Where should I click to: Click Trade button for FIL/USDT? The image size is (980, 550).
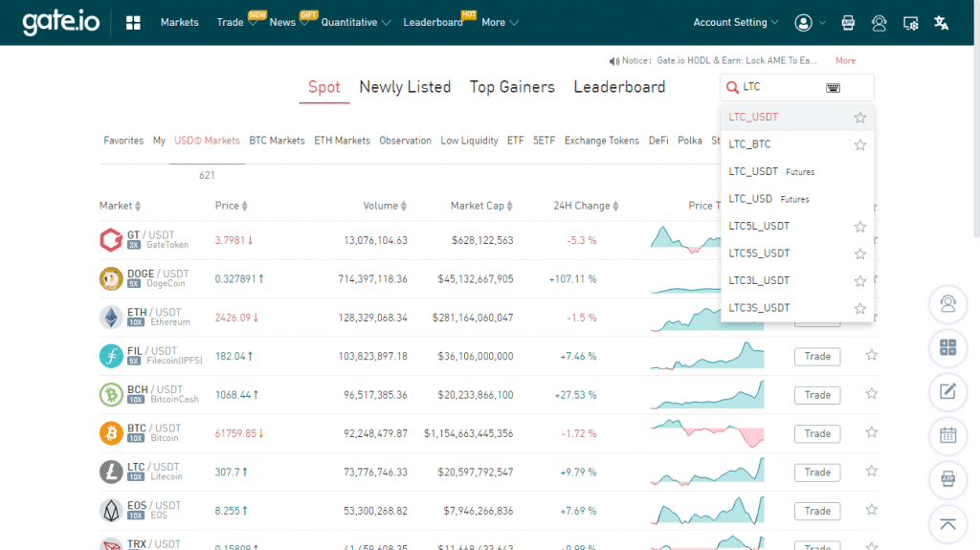point(817,356)
